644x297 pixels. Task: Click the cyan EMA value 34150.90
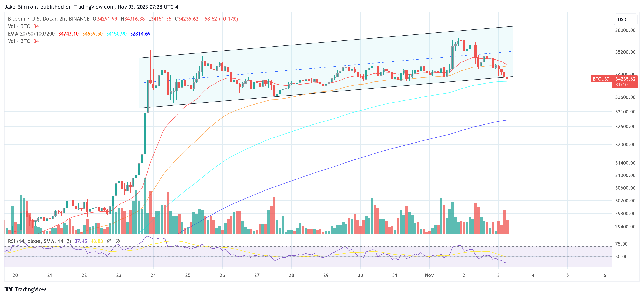116,34
